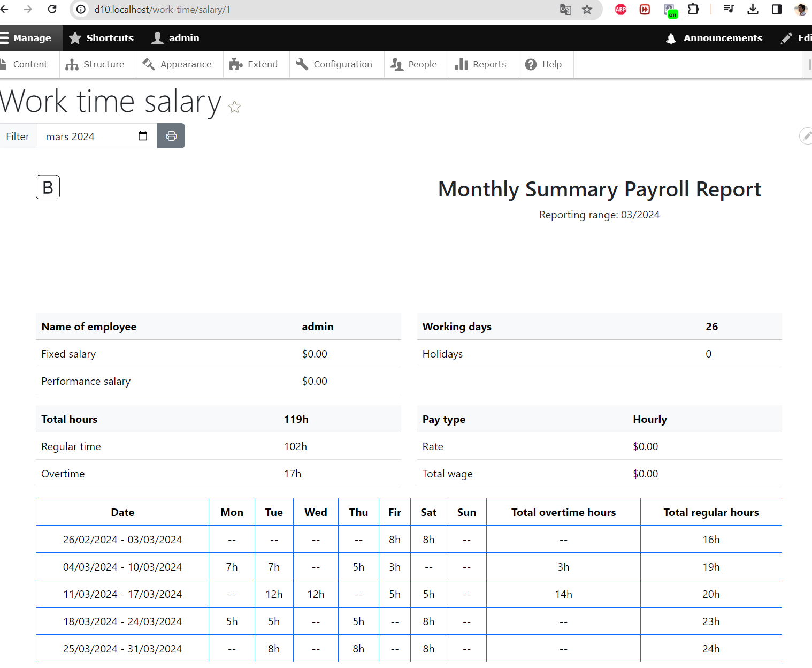812x668 pixels.
Task: Open the admin user menu
Action: coord(175,38)
